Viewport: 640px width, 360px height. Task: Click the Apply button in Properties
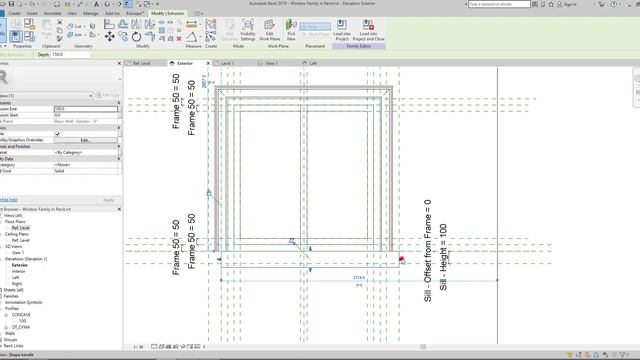tap(109, 200)
